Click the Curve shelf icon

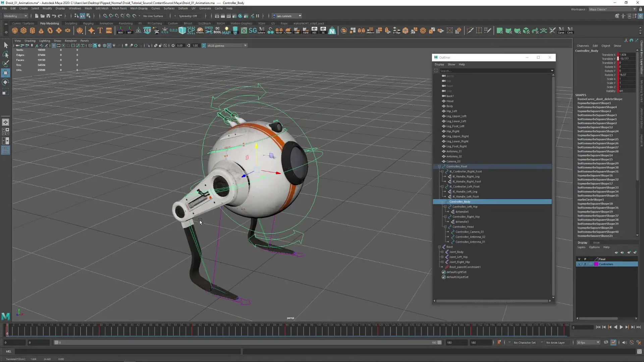[x=561, y=31]
